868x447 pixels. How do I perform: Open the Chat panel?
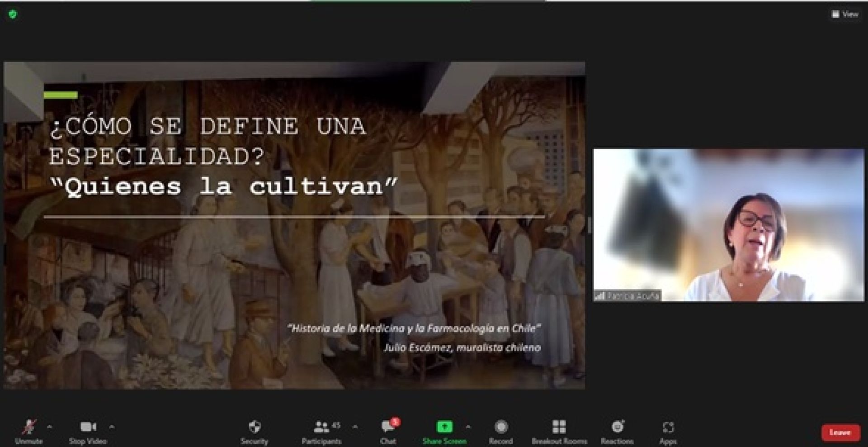click(388, 431)
